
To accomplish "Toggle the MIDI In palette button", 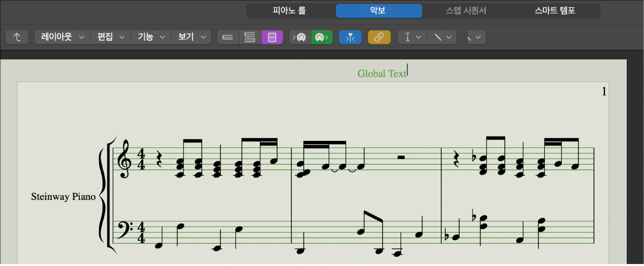I will point(300,37).
